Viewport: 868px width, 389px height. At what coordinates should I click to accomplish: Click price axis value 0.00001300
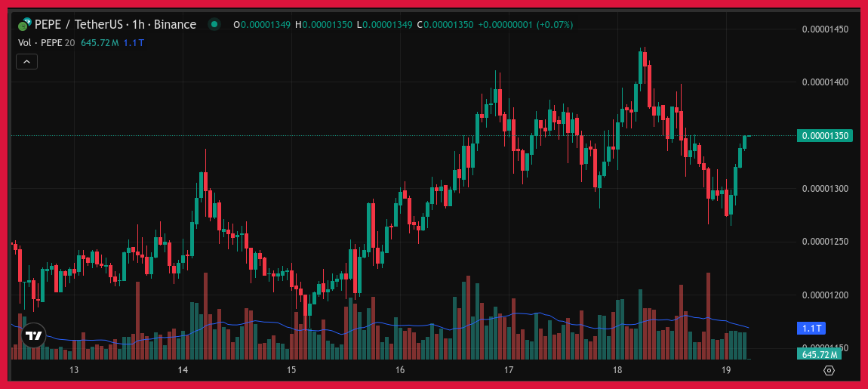click(x=826, y=188)
